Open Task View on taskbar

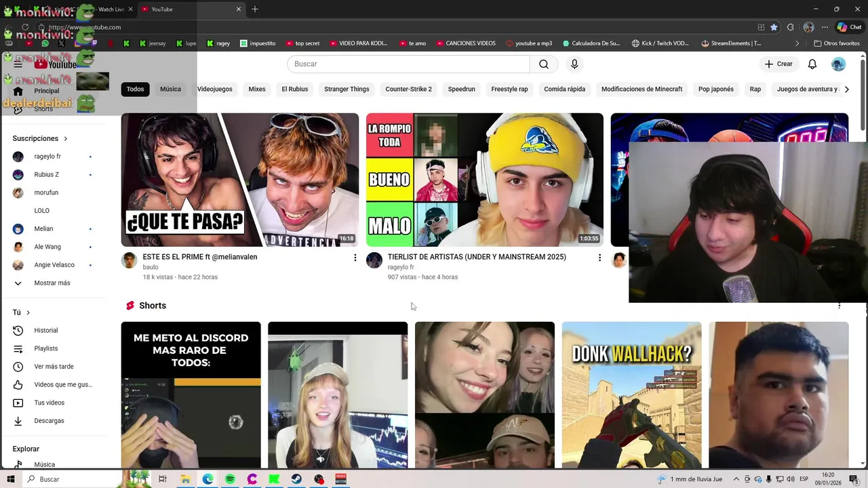(163, 479)
